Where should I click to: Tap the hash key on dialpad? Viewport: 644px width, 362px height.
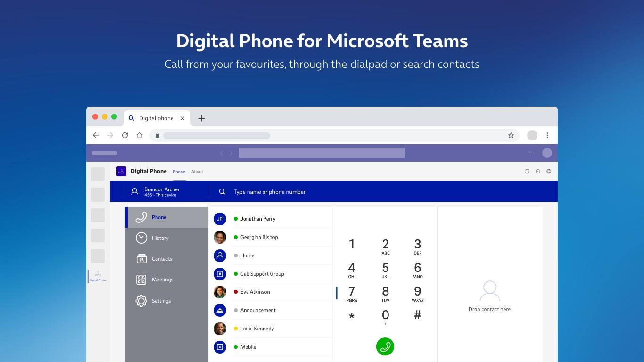point(418,315)
